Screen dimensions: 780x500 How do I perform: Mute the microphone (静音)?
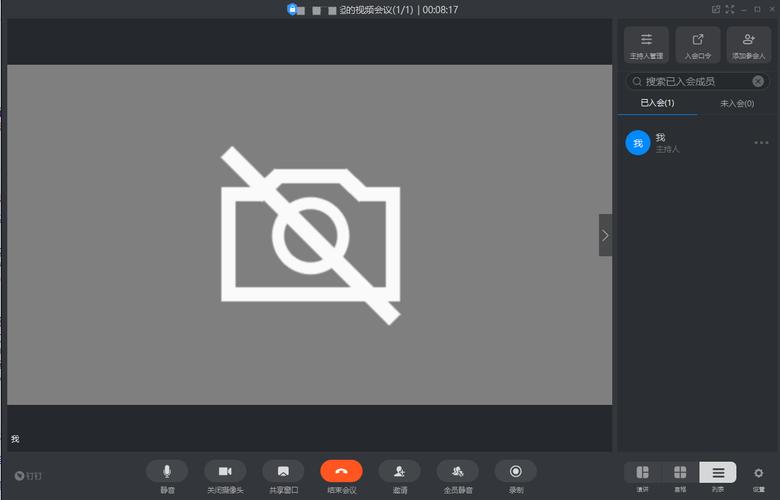tap(167, 471)
